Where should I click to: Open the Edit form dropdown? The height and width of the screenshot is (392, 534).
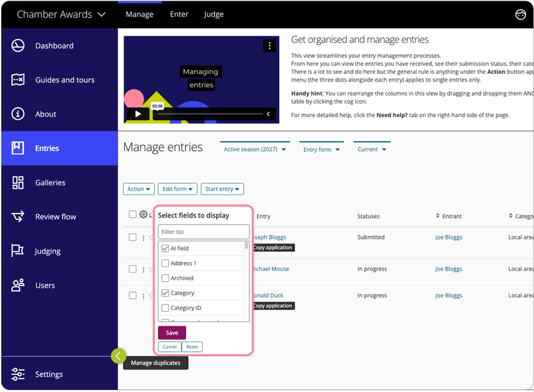coord(177,189)
